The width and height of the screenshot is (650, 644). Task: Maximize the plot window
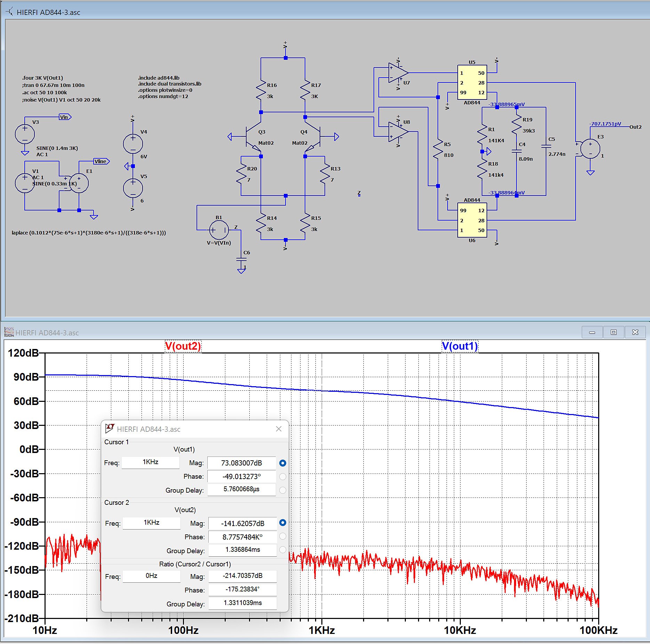coord(613,332)
